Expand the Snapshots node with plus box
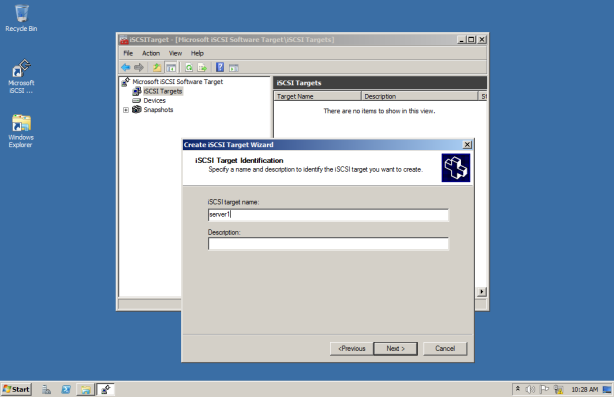 click(126, 110)
